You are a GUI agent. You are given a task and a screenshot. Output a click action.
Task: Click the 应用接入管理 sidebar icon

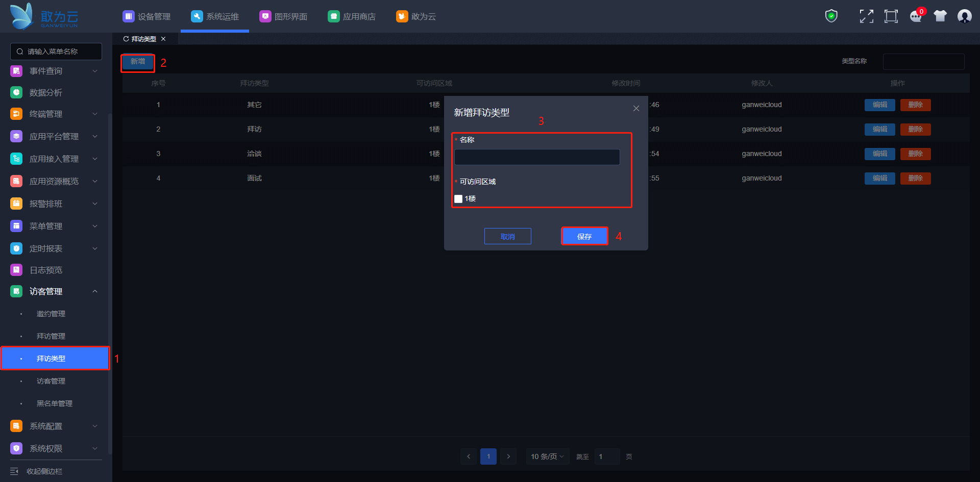coord(16,159)
